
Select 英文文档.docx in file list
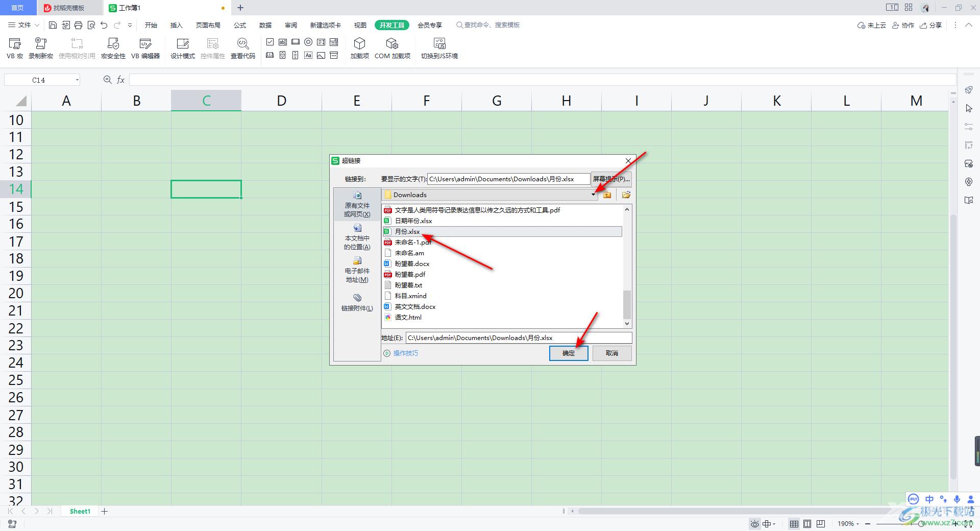415,307
